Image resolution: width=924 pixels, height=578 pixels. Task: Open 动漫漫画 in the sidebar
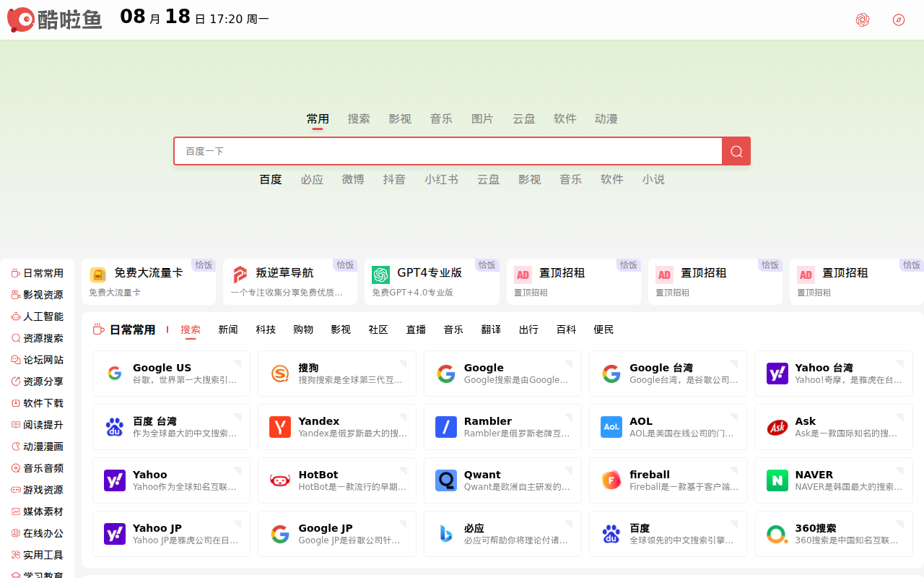click(38, 447)
